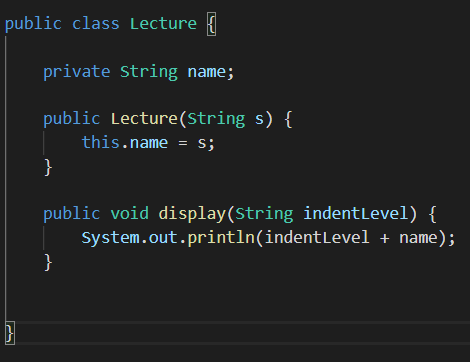Screen dimensions: 470x362
Task: Click the 'this' keyword
Action: pos(101,142)
